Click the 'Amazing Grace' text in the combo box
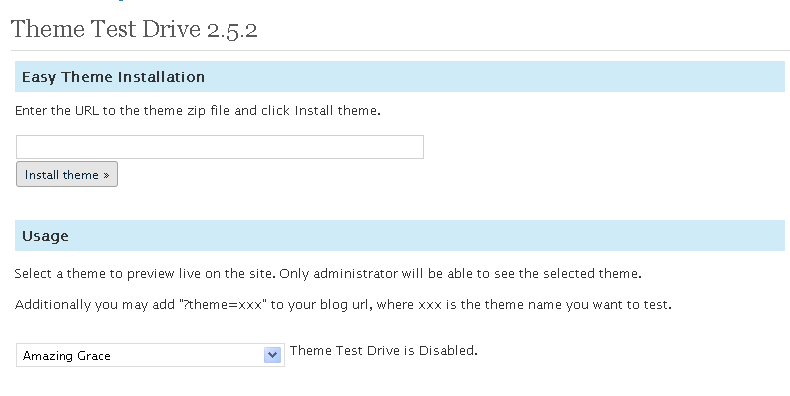The height and width of the screenshot is (396, 790). (67, 356)
